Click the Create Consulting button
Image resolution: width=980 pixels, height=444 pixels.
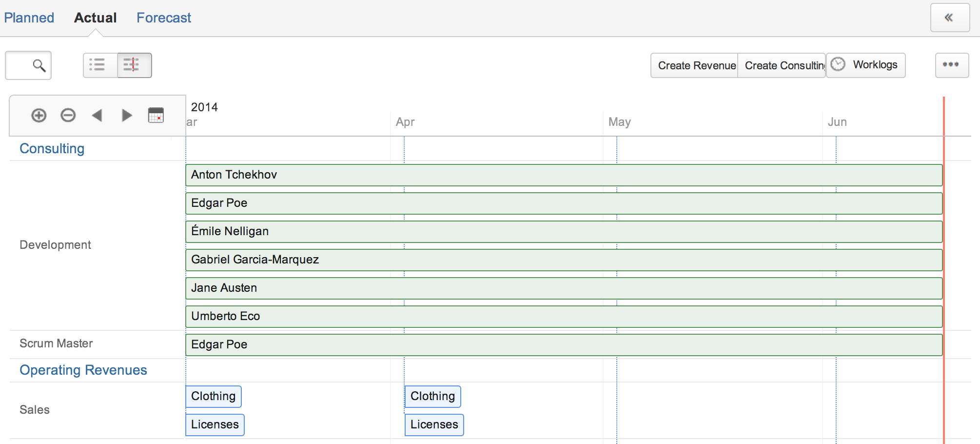[781, 65]
